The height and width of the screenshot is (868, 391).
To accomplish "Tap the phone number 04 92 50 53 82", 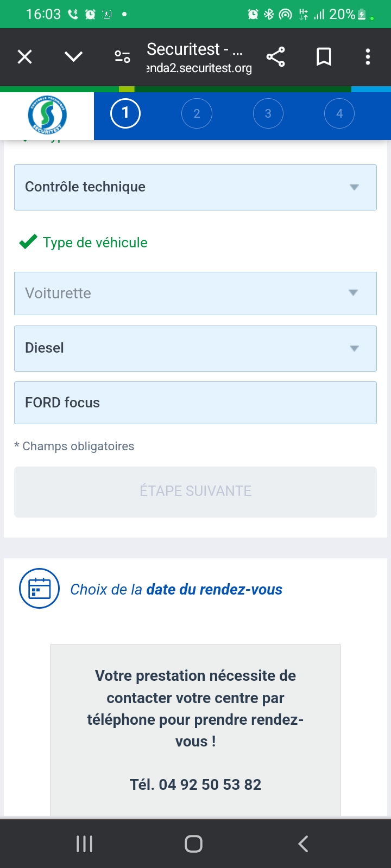I will [210, 784].
